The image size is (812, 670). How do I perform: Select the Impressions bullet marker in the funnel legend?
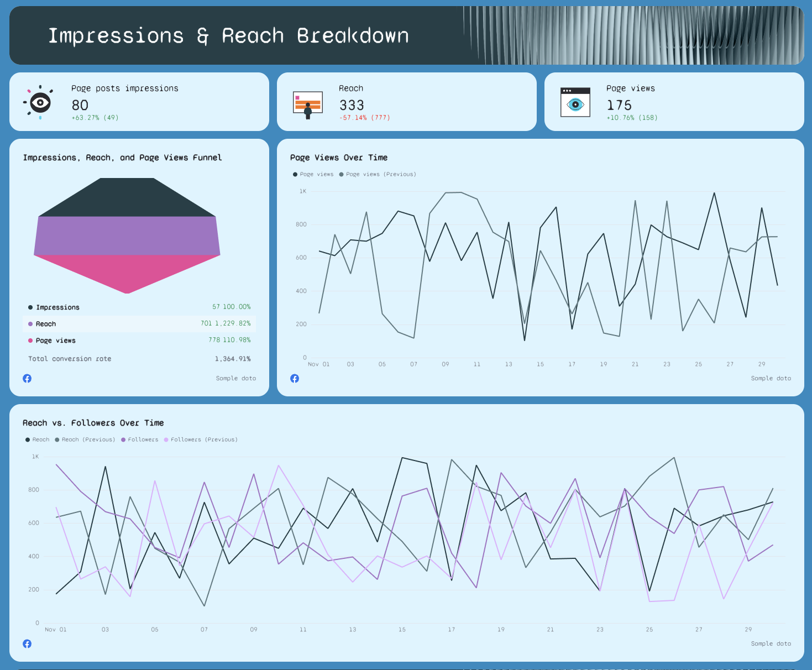(29, 307)
